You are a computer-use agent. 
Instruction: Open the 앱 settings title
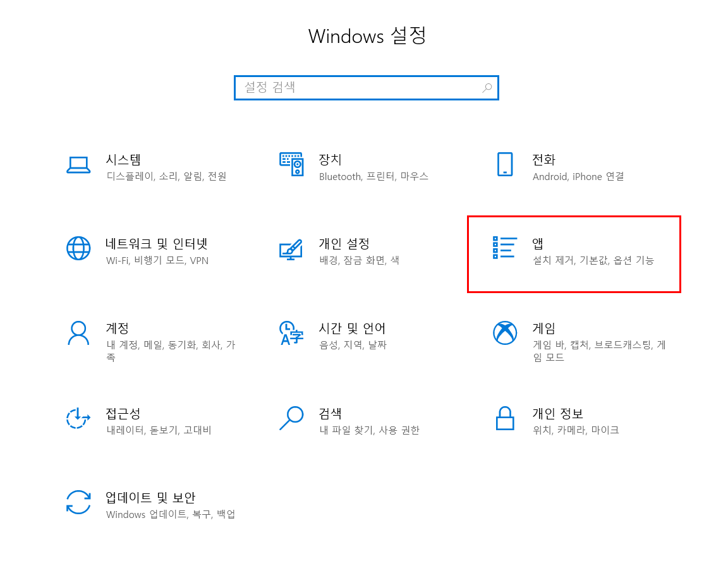pyautogui.click(x=538, y=244)
